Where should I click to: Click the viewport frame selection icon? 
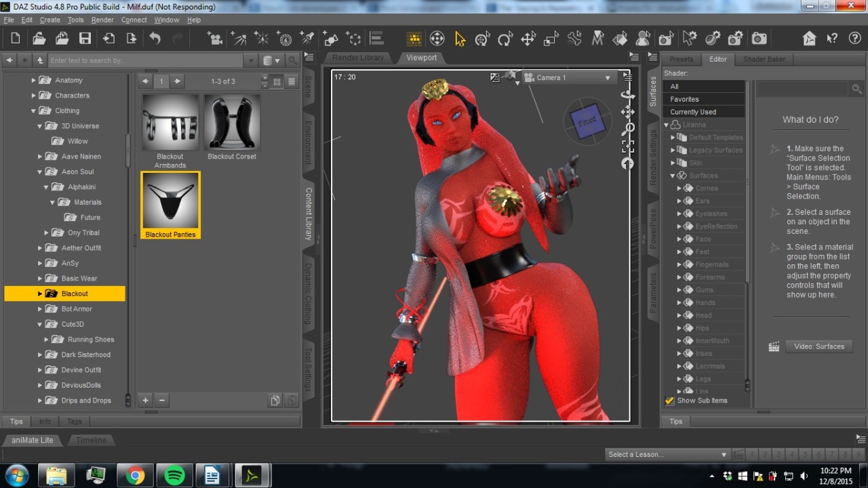coord(627,146)
